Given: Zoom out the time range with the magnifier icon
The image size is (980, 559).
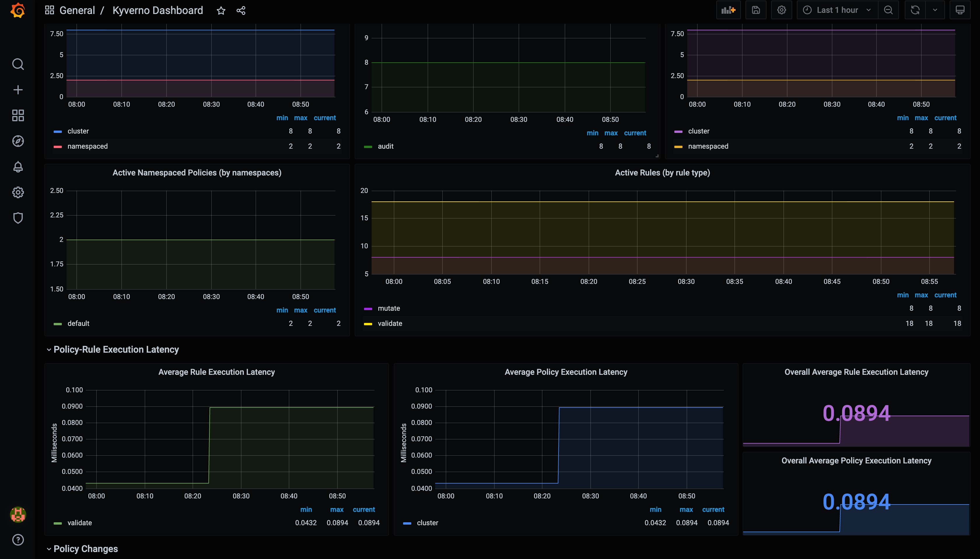Looking at the screenshot, I should (888, 10).
